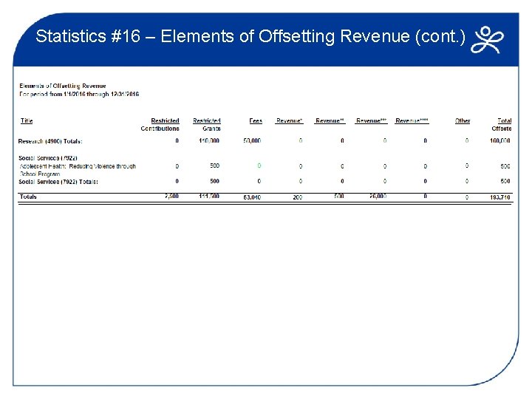Click the "Restricted Grants" column header

coord(207,125)
